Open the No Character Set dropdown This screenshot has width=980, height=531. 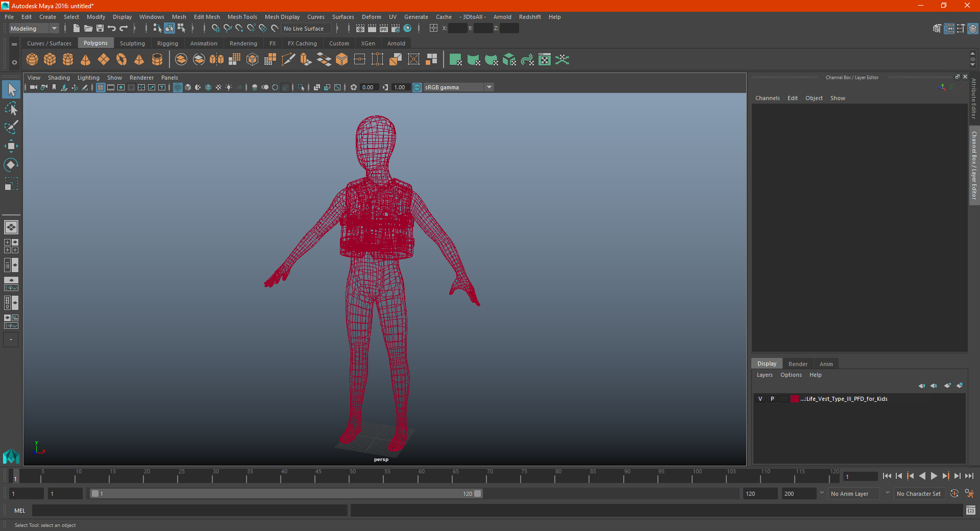pyautogui.click(x=919, y=494)
